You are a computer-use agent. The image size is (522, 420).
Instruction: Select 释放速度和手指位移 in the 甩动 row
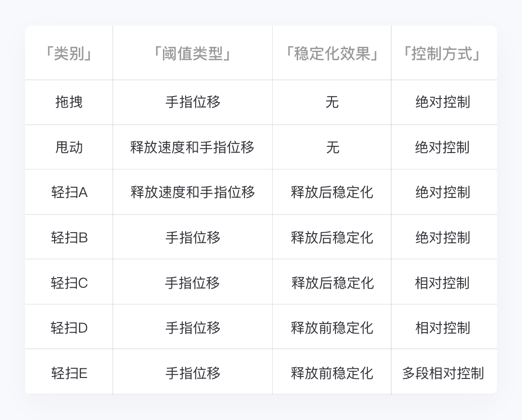pos(192,147)
